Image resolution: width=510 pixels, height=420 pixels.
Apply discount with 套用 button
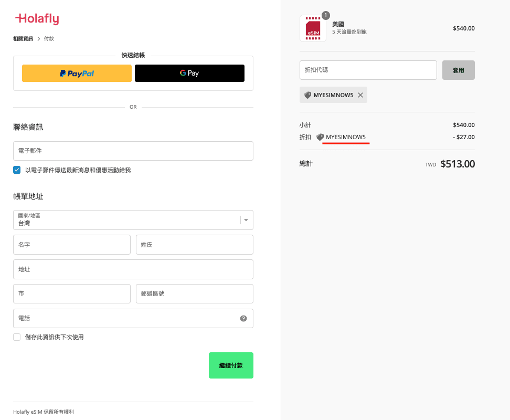458,70
